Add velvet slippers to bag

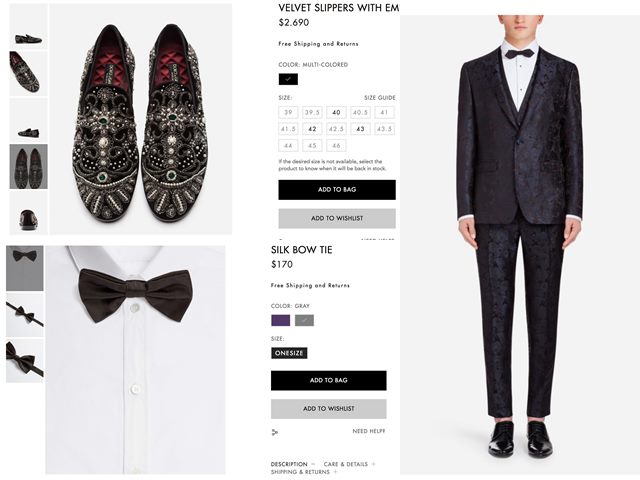pyautogui.click(x=337, y=190)
